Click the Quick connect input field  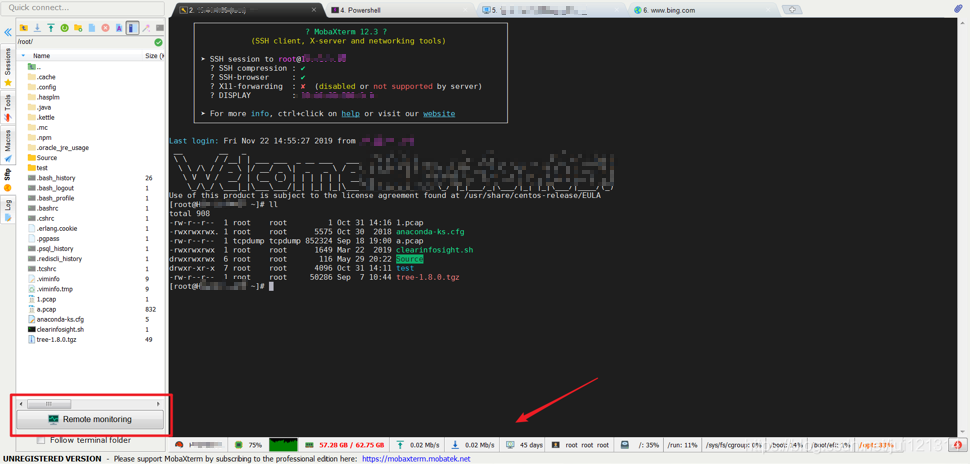click(82, 8)
